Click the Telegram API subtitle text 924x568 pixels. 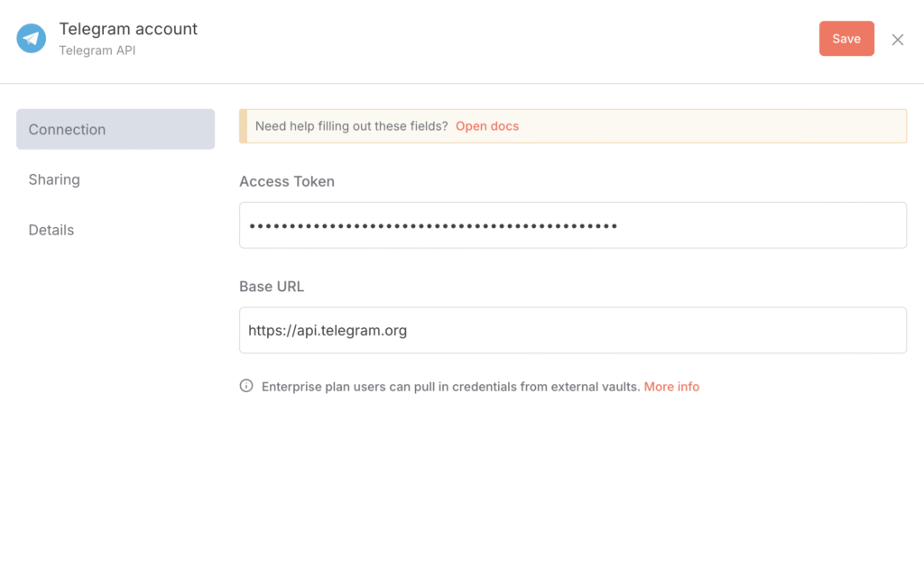pyautogui.click(x=97, y=50)
